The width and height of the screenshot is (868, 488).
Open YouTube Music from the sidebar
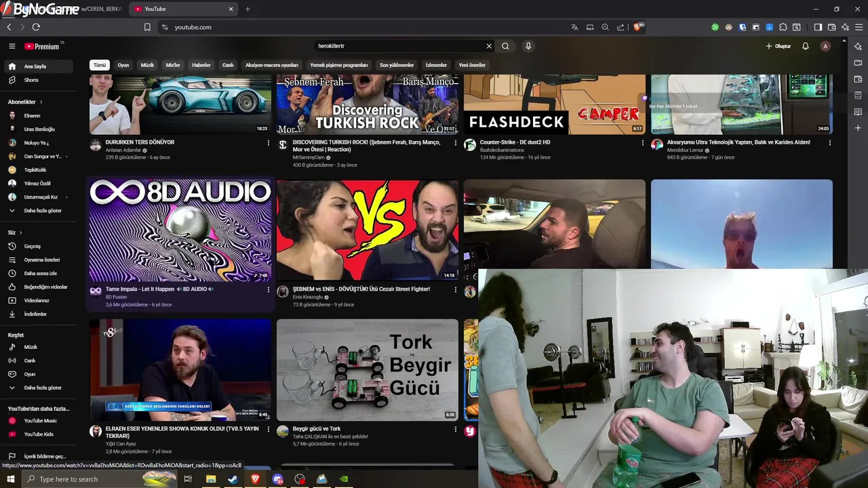click(39, 421)
